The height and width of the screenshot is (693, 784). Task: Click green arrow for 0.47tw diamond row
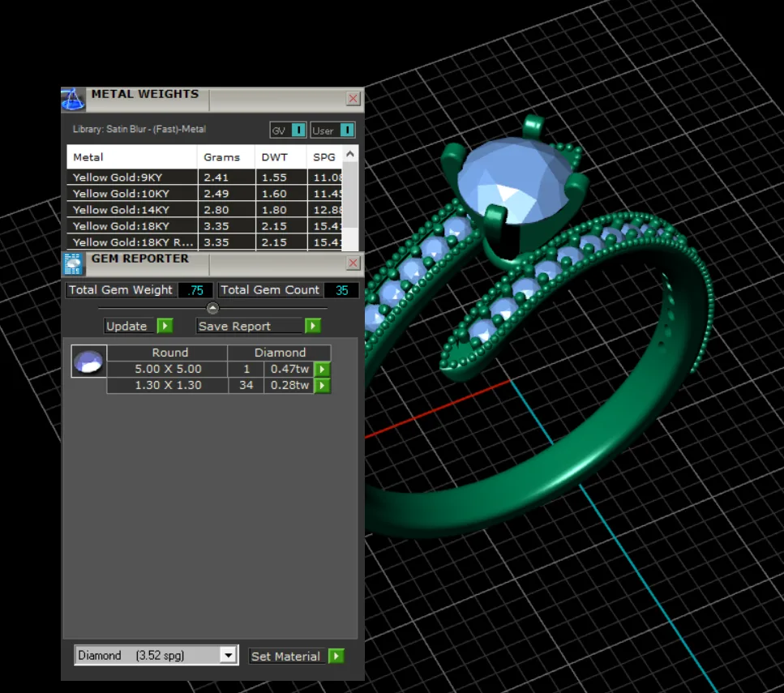[323, 370]
